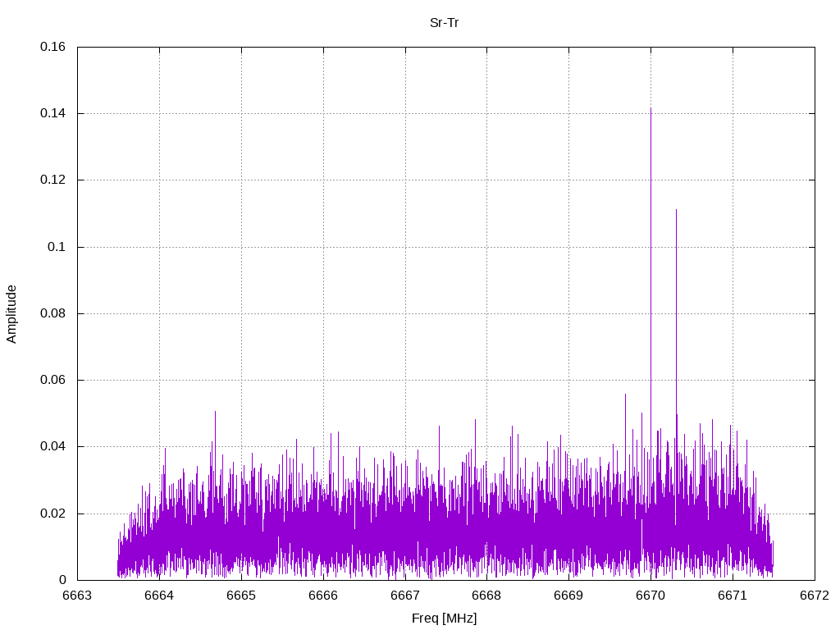Click the x-axis tick label 6671
Screen dimensions: 840x630
click(733, 596)
